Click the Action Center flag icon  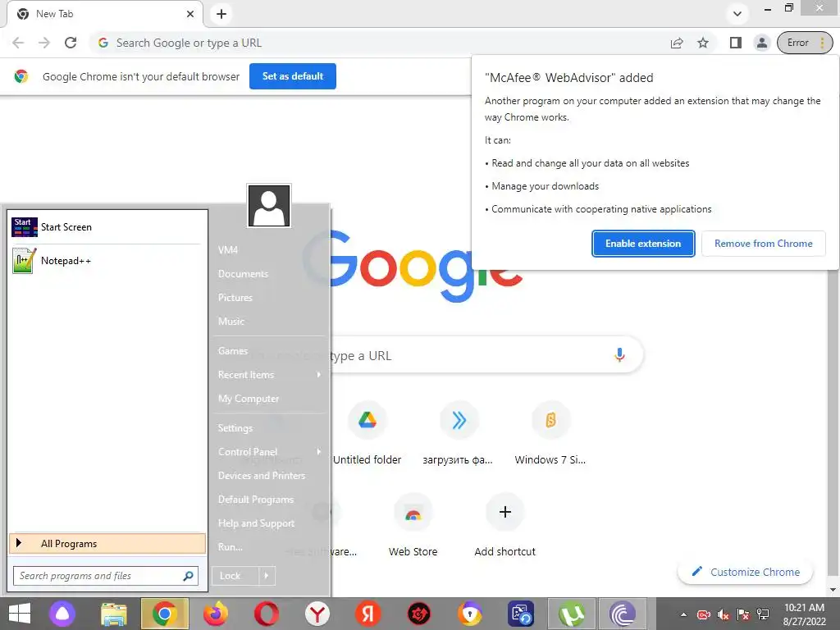click(743, 614)
